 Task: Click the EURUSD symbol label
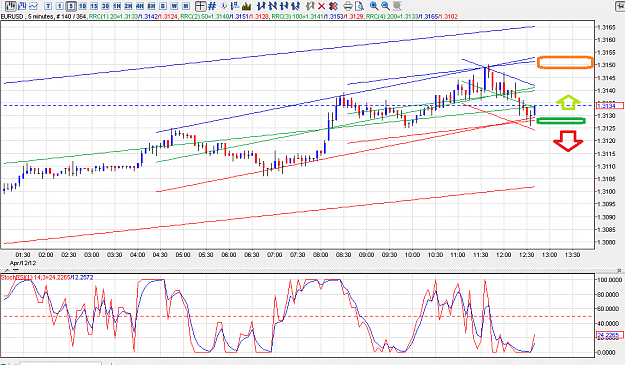coord(12,17)
